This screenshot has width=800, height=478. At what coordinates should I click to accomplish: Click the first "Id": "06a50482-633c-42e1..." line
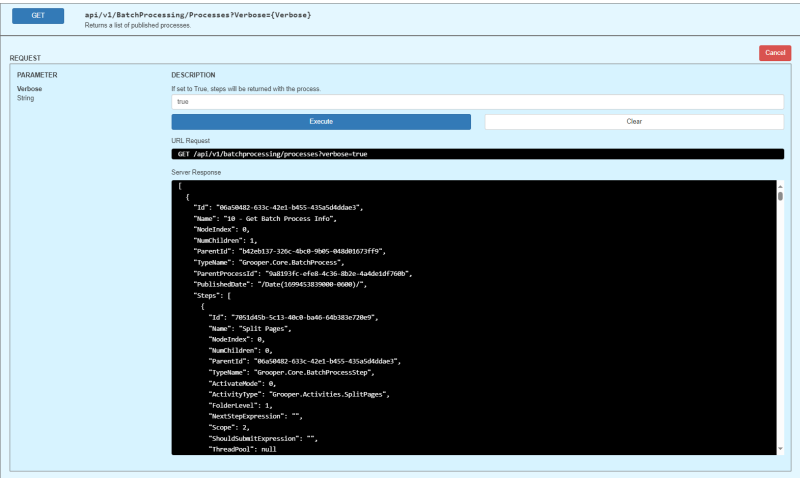click(279, 208)
